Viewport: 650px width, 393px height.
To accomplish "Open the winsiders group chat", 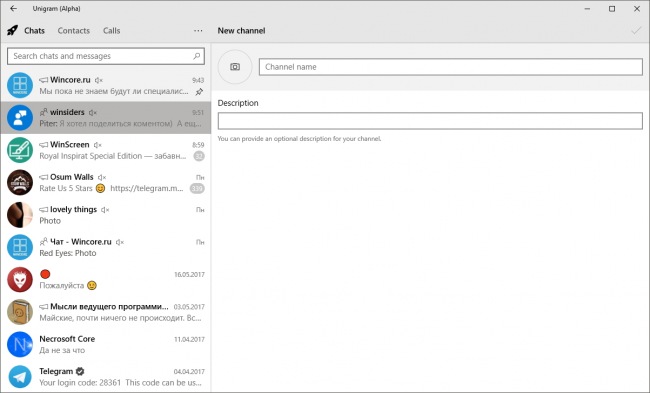I will (106, 118).
